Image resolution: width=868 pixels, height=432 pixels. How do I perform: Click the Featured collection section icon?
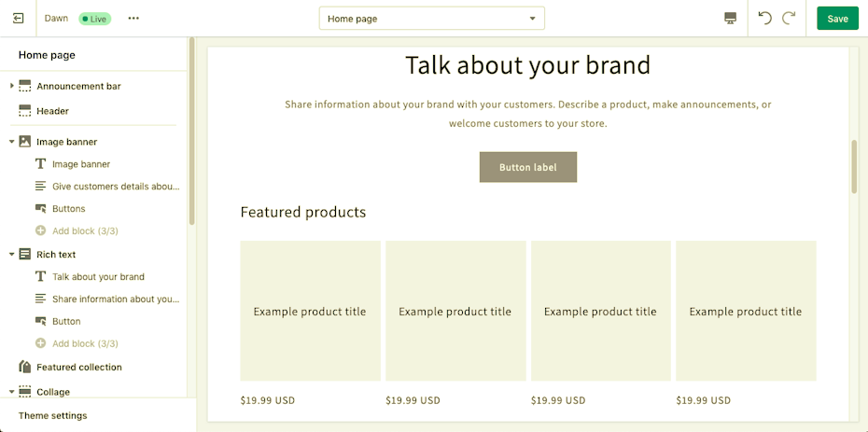coord(25,368)
